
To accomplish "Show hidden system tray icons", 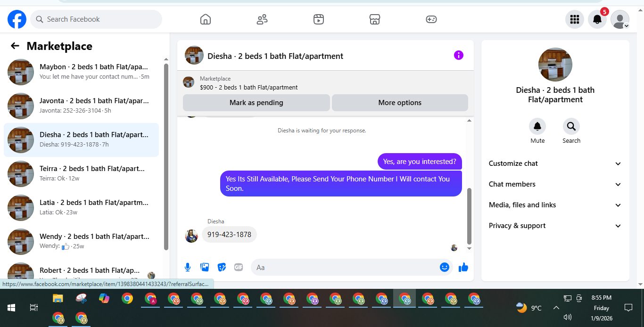I will click(x=556, y=308).
